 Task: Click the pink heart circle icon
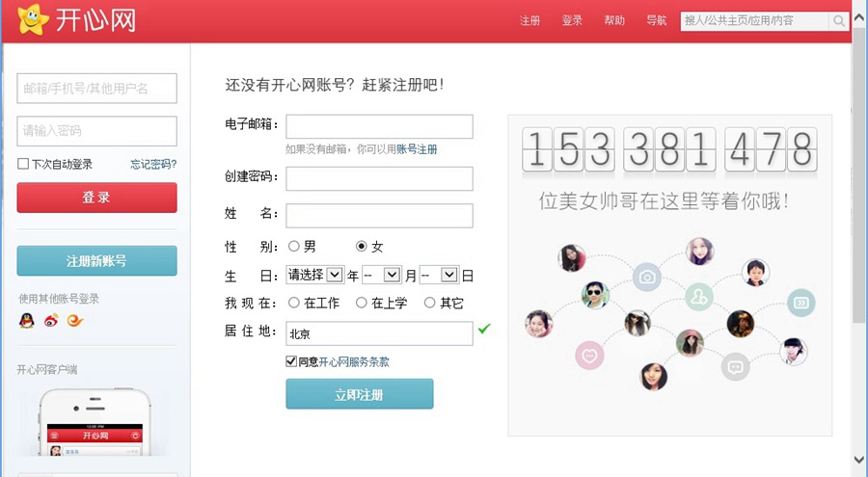point(589,356)
